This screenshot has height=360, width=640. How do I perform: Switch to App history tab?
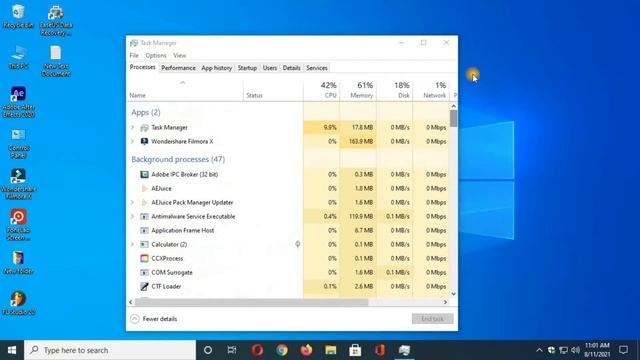pyautogui.click(x=217, y=68)
